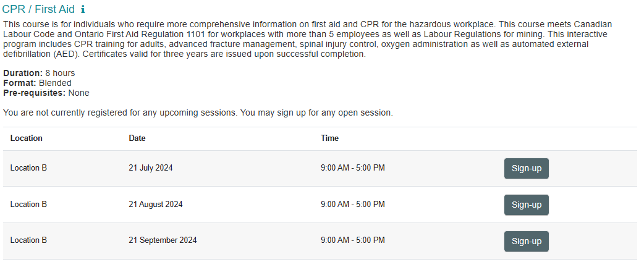
Task: Select the 21 August 2024 date cell
Action: 156,205
